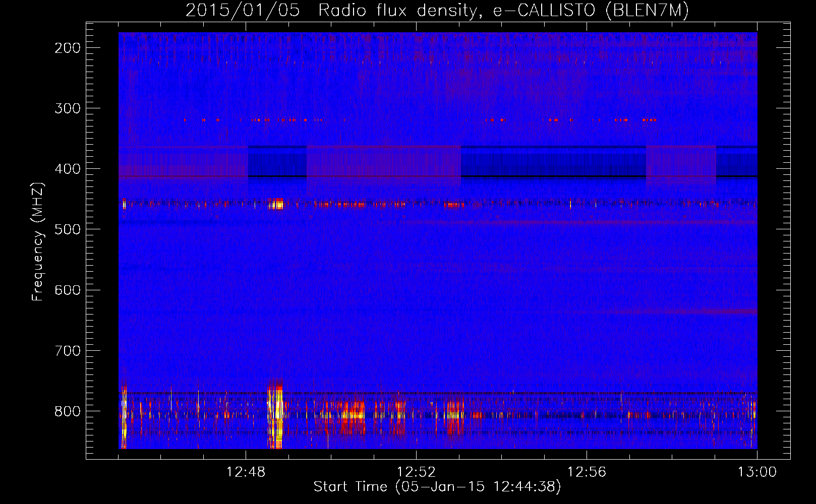Click the orange burst near 12:48 at 460 MHz
The height and width of the screenshot is (504, 816).
(x=276, y=204)
